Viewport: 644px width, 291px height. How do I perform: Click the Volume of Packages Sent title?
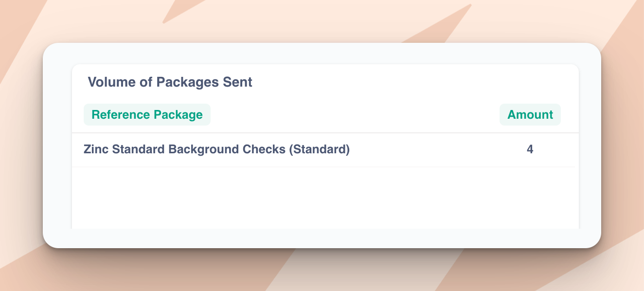coord(170,82)
